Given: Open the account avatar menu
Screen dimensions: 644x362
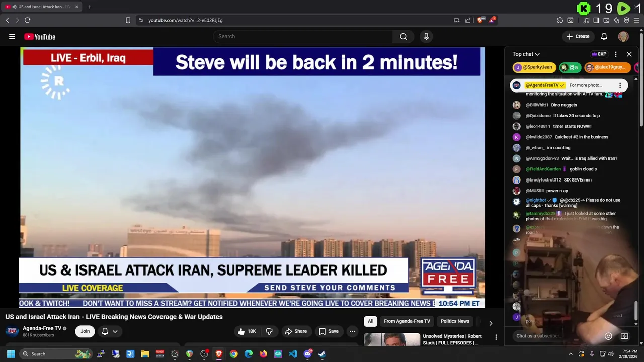Looking at the screenshot, I should pyautogui.click(x=623, y=36).
